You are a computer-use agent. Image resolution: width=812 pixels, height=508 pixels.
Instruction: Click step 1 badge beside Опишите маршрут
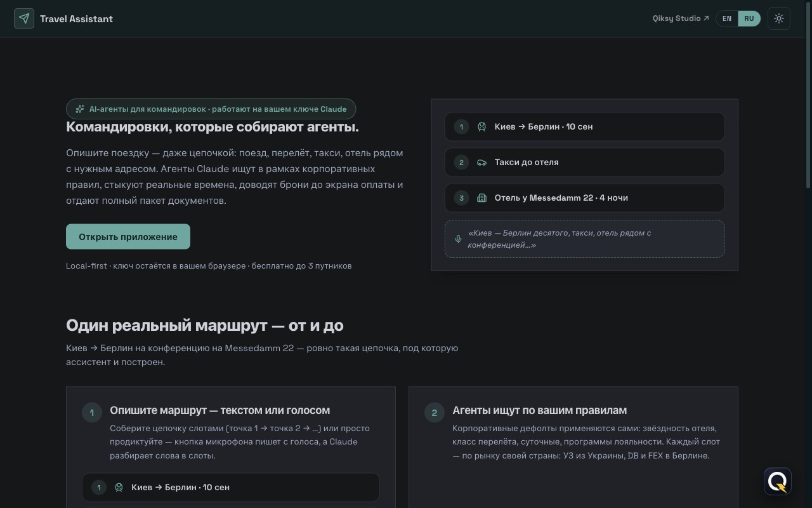92,412
